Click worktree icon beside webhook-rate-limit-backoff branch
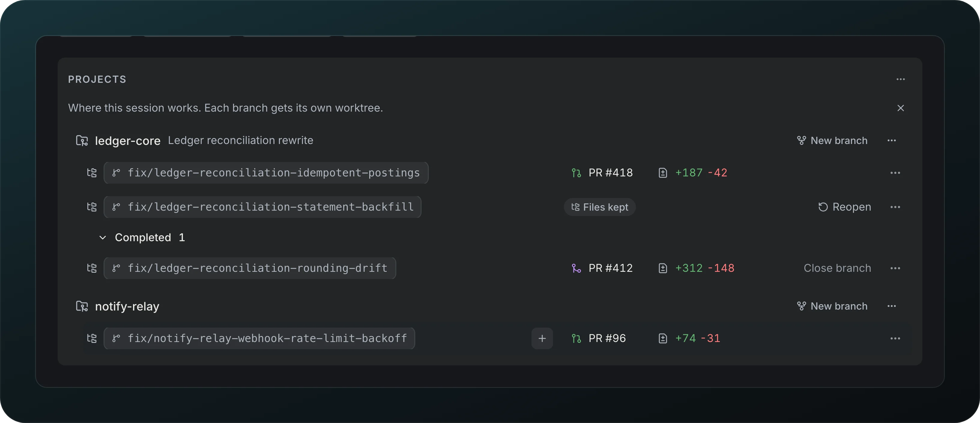This screenshot has width=980, height=423. click(92, 338)
